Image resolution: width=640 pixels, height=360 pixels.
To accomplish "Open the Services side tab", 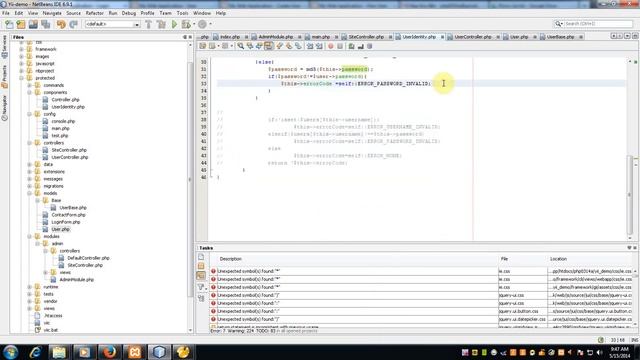I will click(x=4, y=46).
